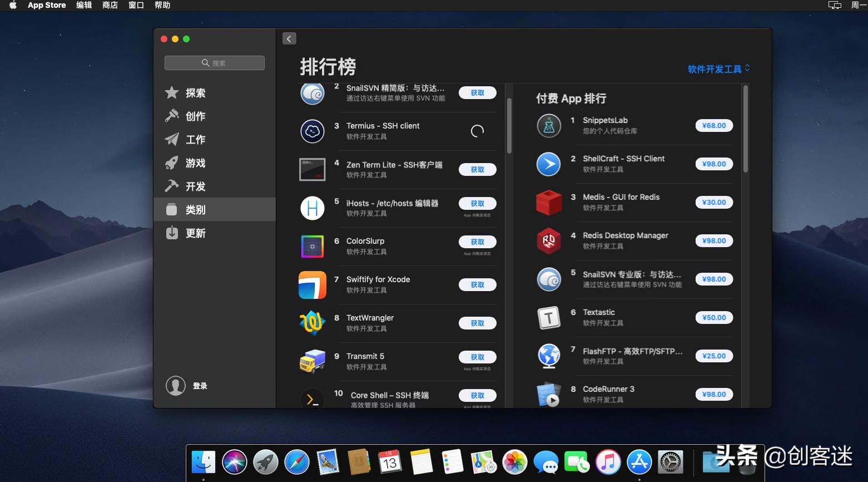
Task: Open the 游戏 section in the sidebar
Action: [195, 163]
